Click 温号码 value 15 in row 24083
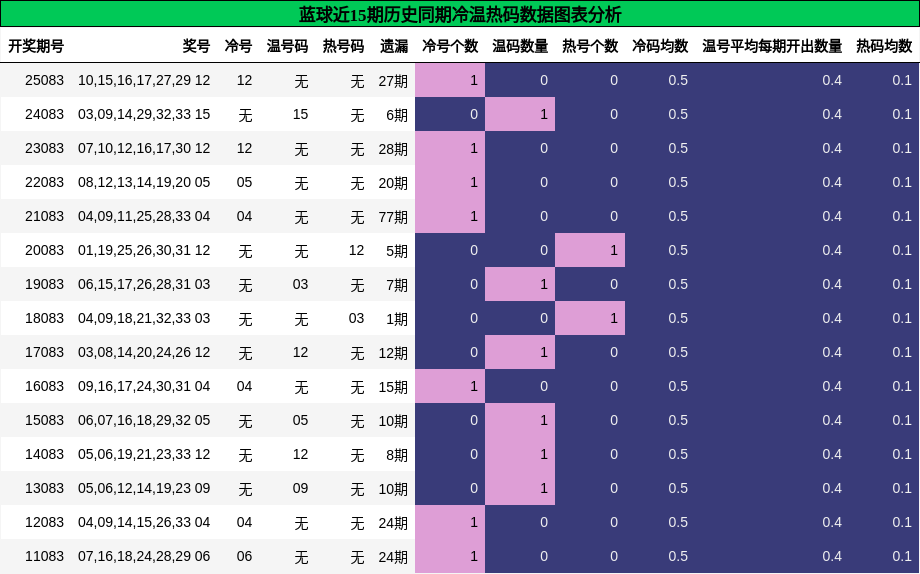Viewport: 920px width, 574px height. click(x=300, y=114)
